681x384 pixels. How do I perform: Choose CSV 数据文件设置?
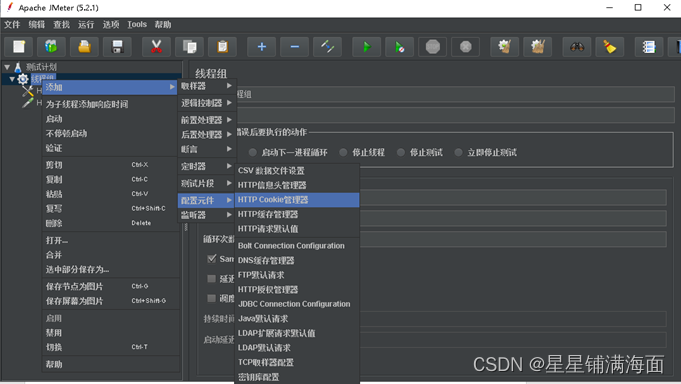coord(297,171)
